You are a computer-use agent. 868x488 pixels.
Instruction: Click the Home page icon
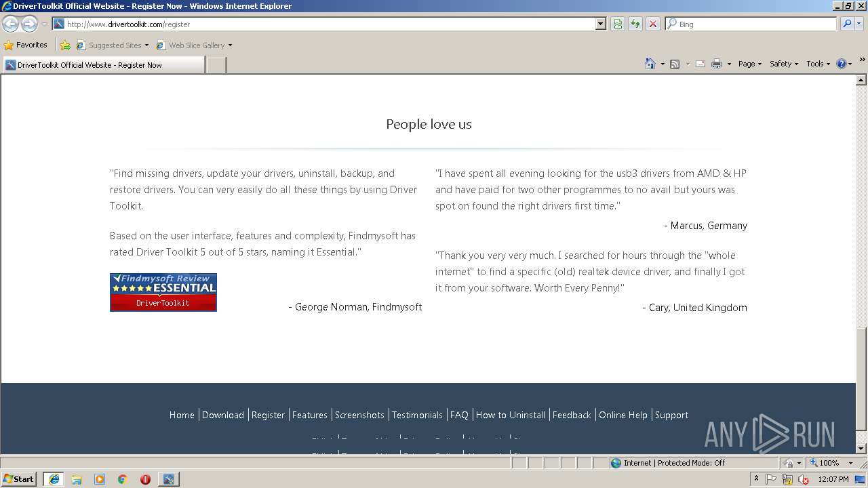[x=650, y=64]
